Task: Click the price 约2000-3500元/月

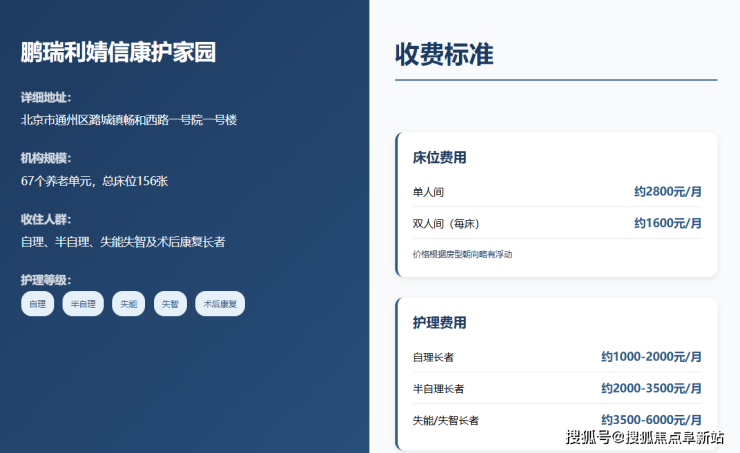Action: coord(651,388)
